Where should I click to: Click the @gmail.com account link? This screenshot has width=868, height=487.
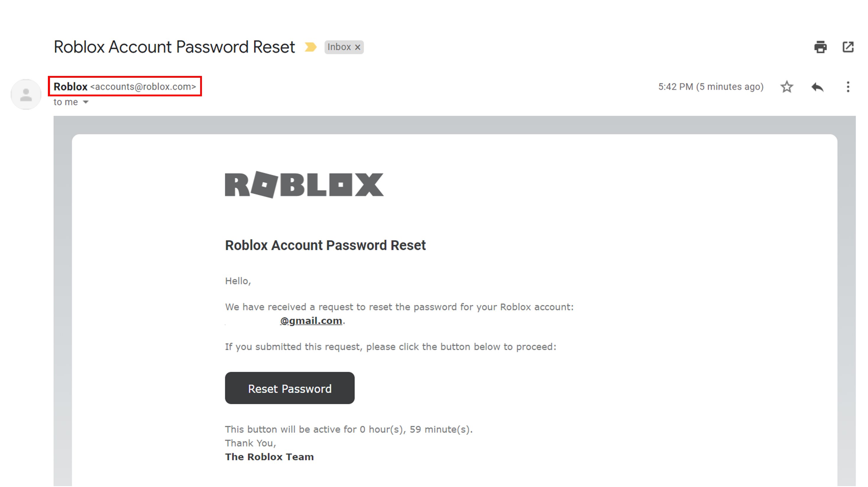311,321
